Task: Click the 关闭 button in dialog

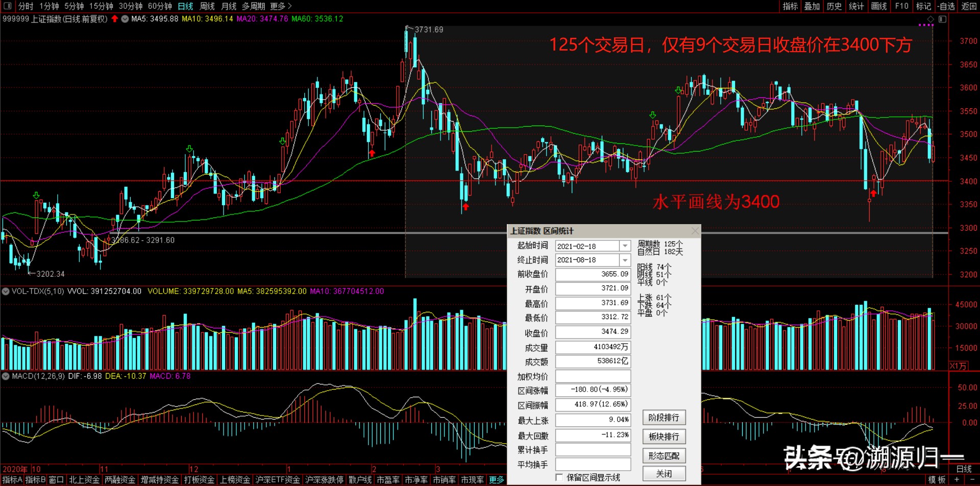Action: [664, 474]
